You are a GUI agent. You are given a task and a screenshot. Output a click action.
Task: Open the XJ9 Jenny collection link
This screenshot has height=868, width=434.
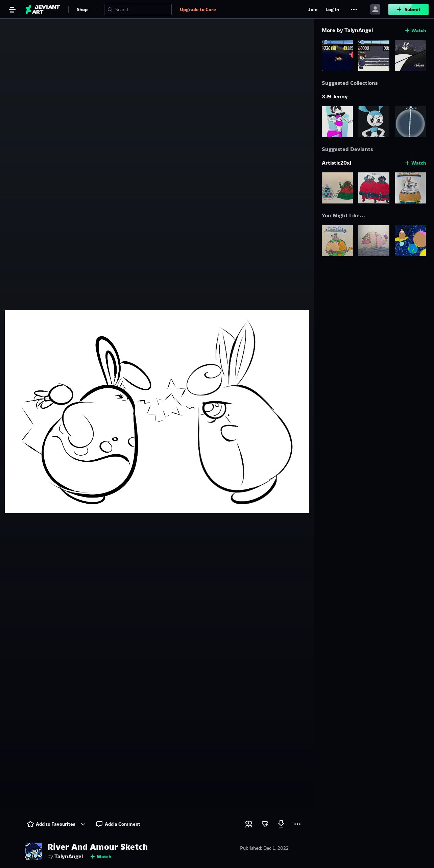pos(335,96)
